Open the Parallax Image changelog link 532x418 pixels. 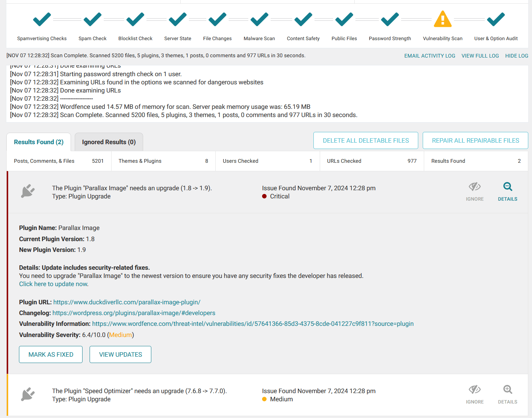coord(134,312)
